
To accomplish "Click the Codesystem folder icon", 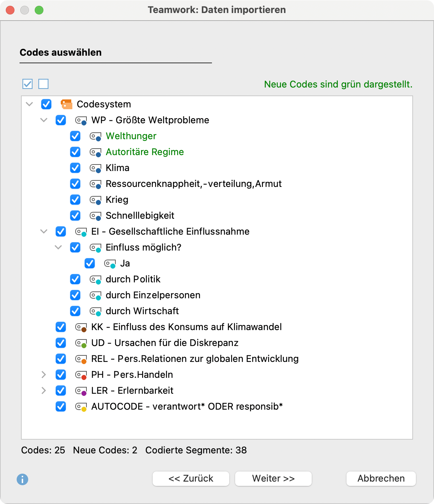I will point(67,104).
